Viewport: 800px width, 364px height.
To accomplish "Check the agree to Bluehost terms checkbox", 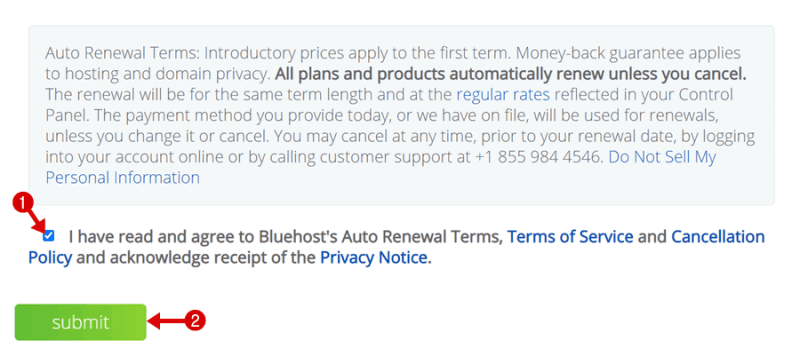I will (x=48, y=236).
